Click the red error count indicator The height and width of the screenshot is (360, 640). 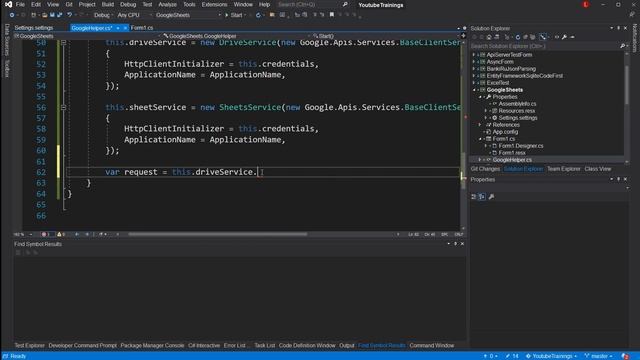click(46, 234)
